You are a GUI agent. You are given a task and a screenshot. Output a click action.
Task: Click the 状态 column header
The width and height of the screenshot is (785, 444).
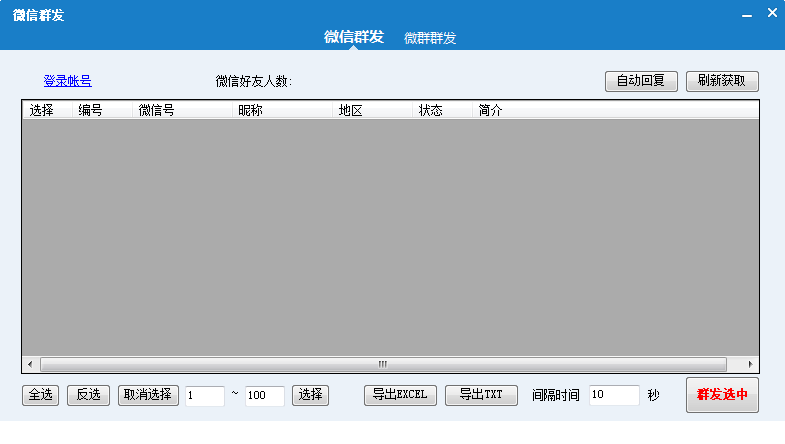pos(443,110)
